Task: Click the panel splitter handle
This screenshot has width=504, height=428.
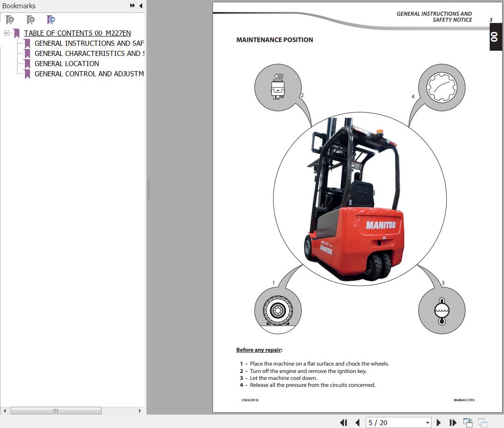Action: tap(148, 190)
